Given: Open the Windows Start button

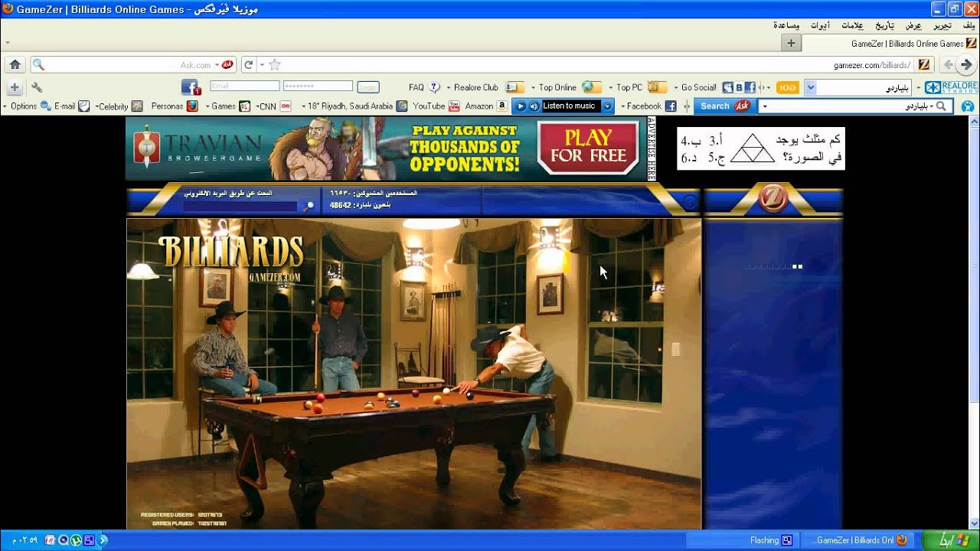Looking at the screenshot, I should tap(951, 540).
